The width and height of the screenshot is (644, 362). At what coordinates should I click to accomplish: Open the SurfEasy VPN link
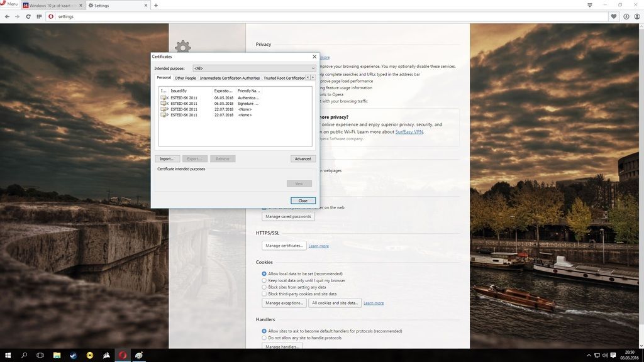pos(409,132)
